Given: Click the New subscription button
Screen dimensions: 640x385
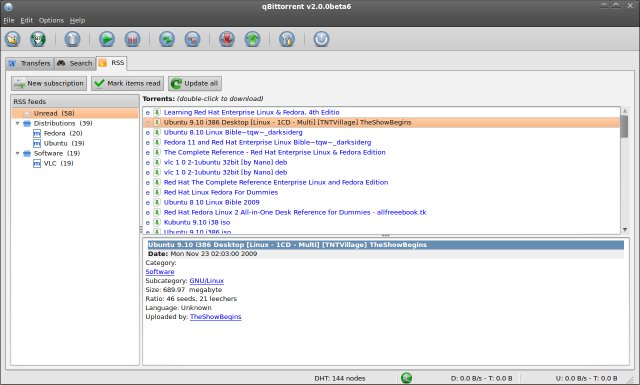Looking at the screenshot, I should coord(49,83).
